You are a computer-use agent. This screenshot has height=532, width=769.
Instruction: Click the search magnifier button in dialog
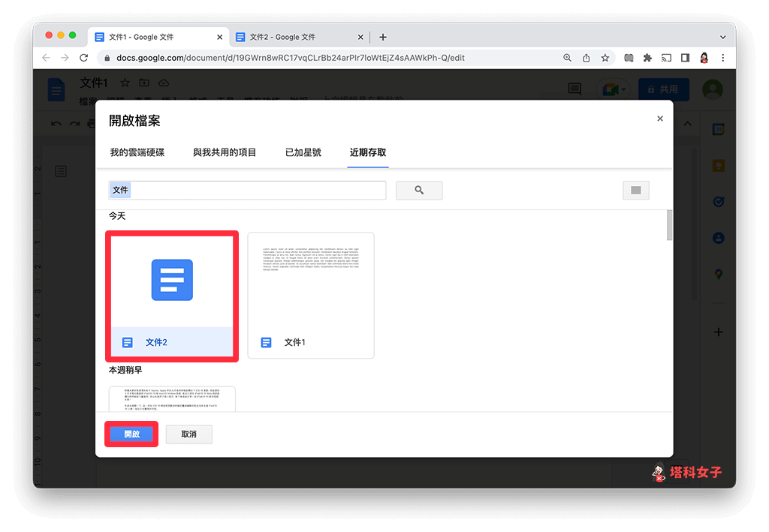coord(419,191)
